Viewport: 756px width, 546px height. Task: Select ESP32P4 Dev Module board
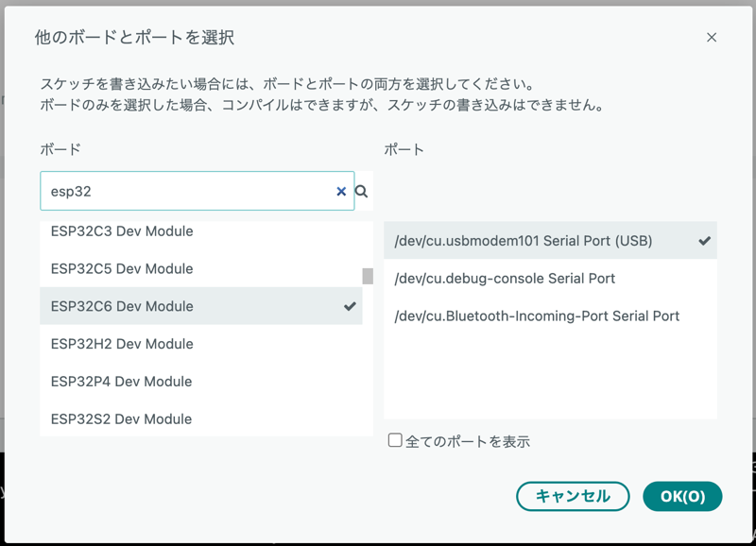click(201, 382)
